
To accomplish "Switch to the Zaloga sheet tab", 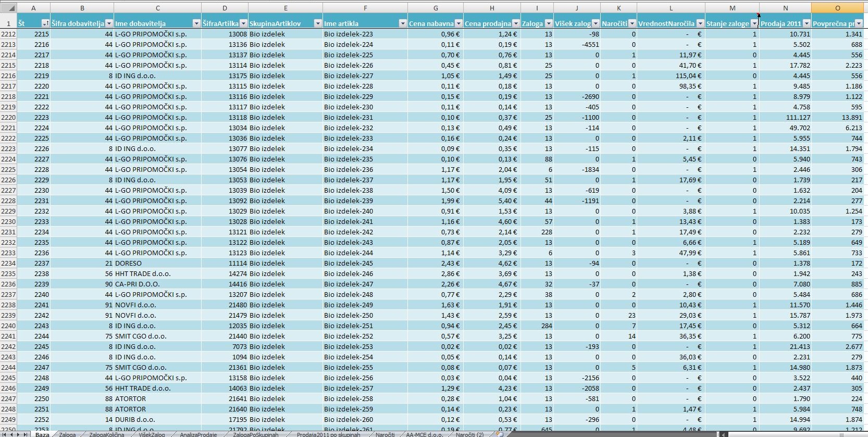I will coord(67,434).
